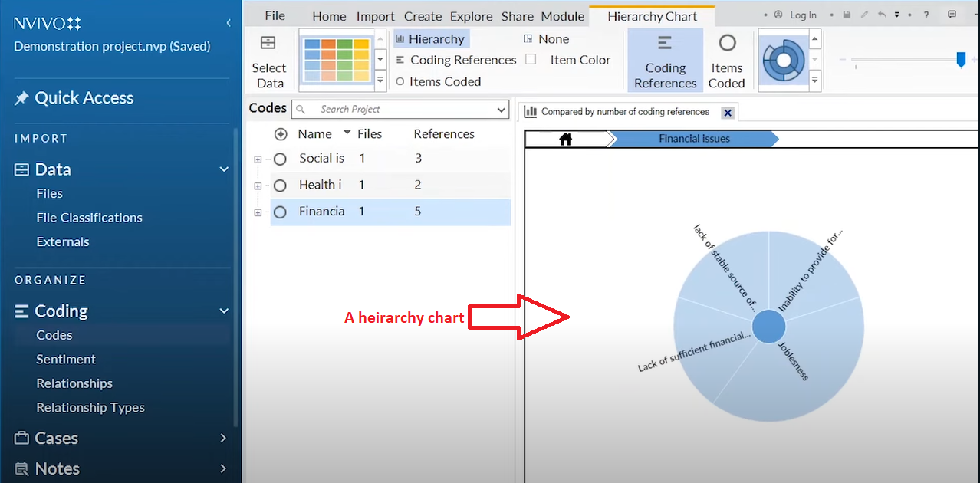Click the Cases briefcase icon
Image resolution: width=980 pixels, height=483 pixels.
(x=21, y=439)
